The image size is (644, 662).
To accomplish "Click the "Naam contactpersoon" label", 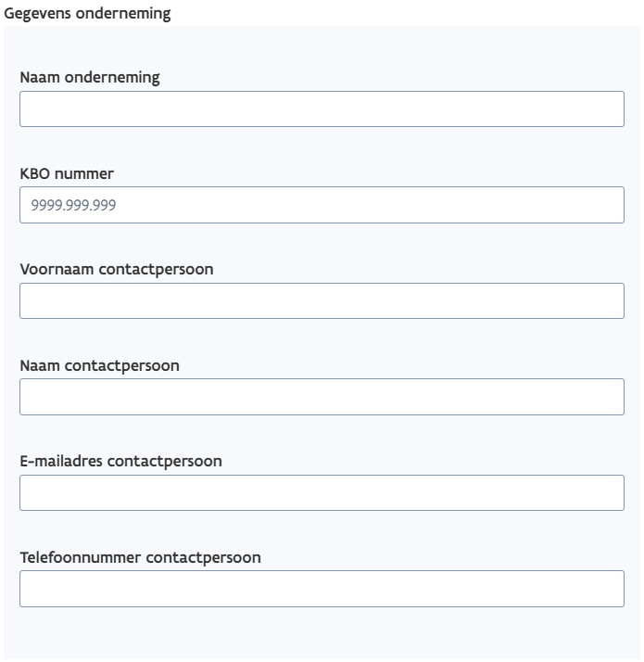I will tap(100, 365).
